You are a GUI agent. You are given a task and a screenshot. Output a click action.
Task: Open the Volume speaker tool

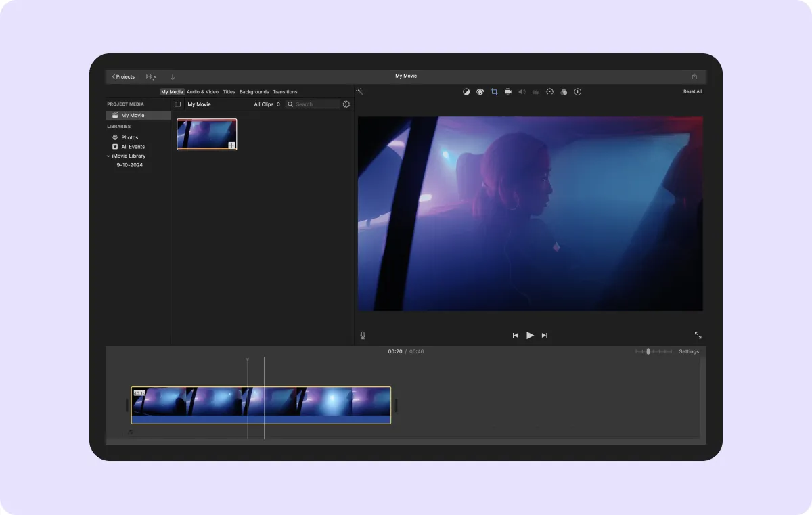(522, 91)
